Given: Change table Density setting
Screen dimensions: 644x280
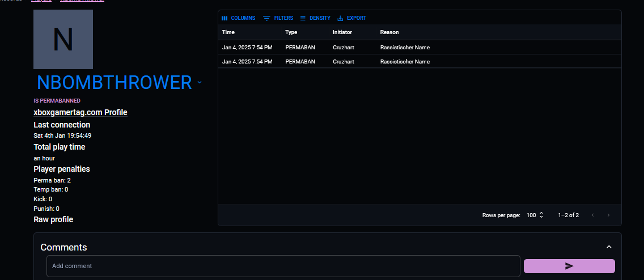Looking at the screenshot, I should pyautogui.click(x=315, y=18).
